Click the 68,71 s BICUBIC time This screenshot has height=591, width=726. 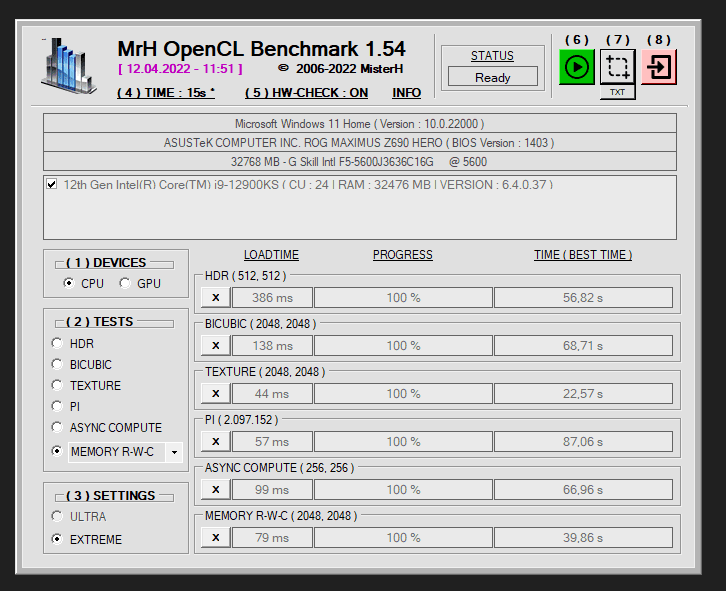tap(583, 346)
